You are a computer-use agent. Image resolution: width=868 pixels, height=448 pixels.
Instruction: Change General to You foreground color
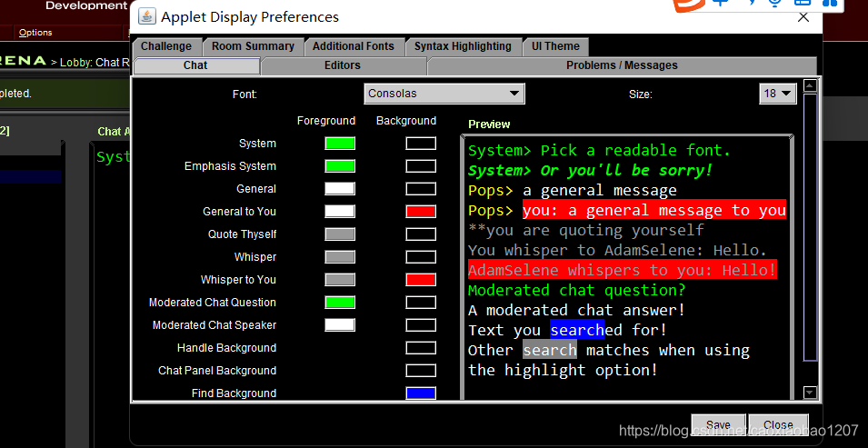tap(340, 212)
